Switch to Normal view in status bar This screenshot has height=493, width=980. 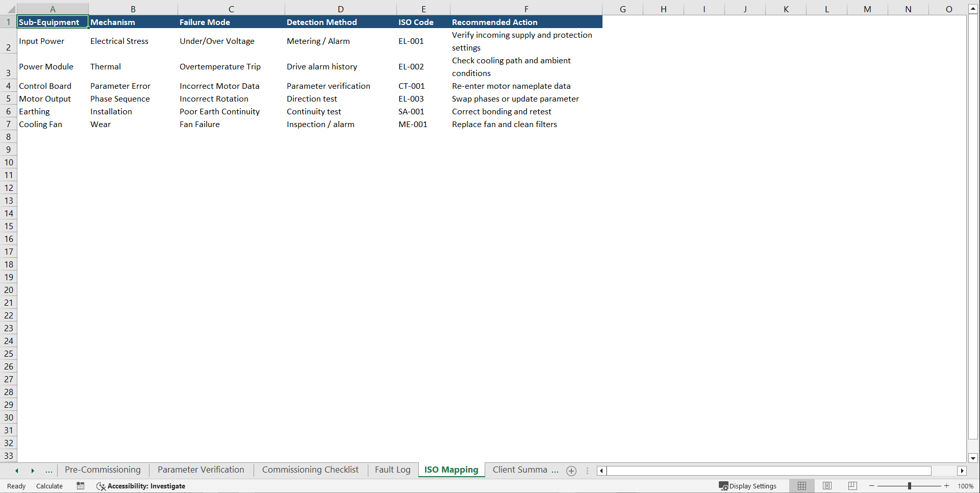tap(801, 486)
